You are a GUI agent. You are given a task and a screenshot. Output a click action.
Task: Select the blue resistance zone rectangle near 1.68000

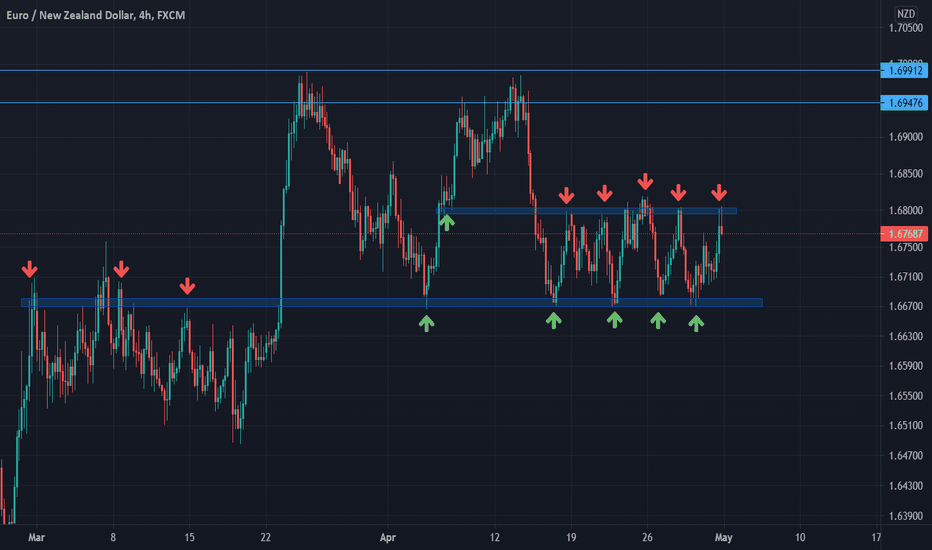(x=587, y=210)
